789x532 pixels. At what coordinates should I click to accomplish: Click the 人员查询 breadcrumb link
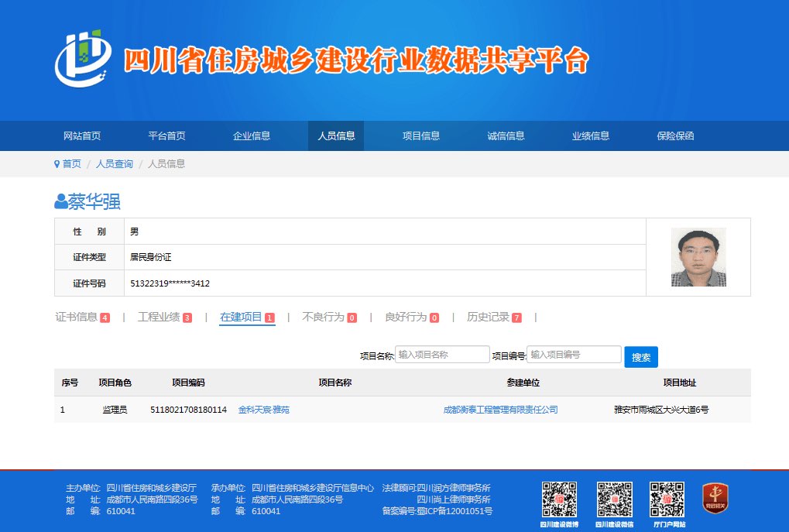pos(115,164)
